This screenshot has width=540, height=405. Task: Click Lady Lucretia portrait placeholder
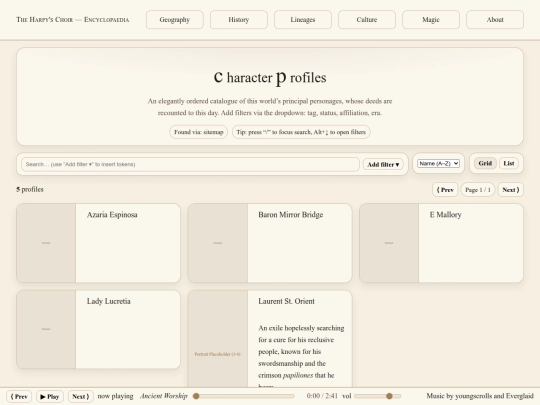tap(46, 329)
